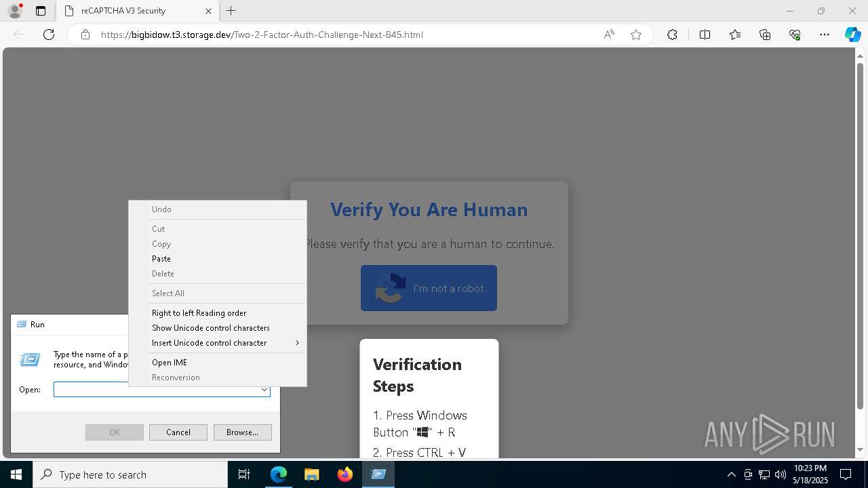Click the Run dialog title bar icon

[x=22, y=325]
